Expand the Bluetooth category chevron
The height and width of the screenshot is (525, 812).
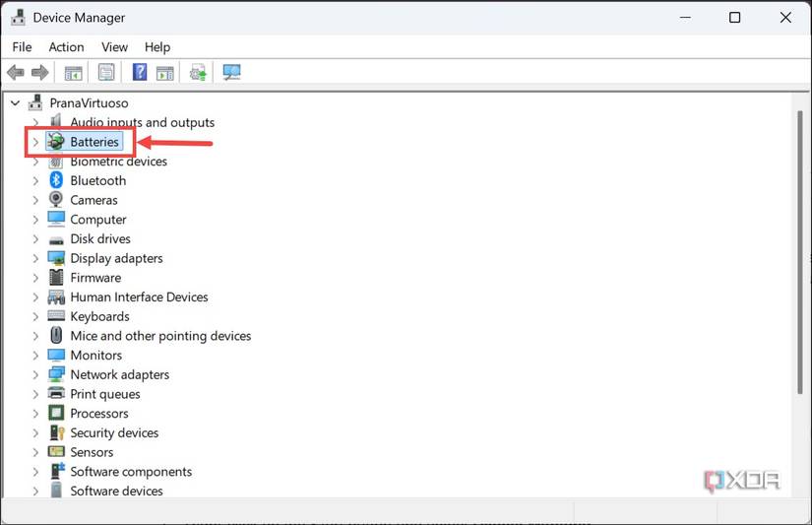(x=35, y=181)
